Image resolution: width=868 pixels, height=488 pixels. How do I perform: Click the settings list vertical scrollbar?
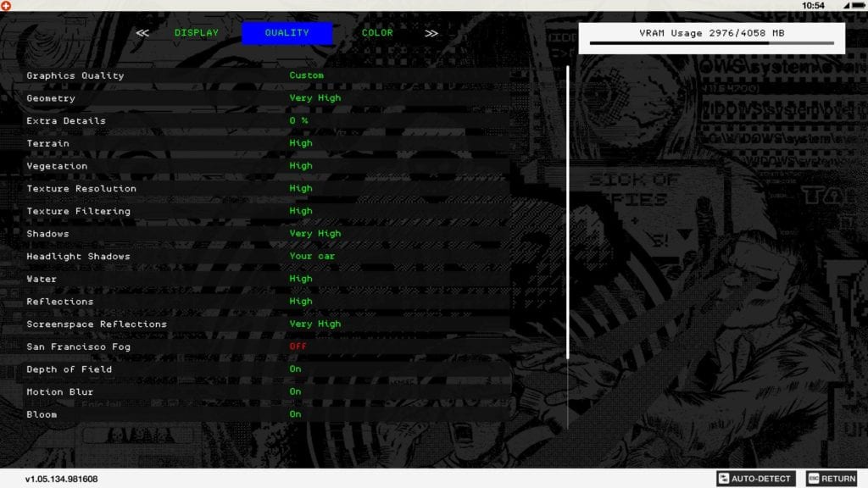[568, 212]
